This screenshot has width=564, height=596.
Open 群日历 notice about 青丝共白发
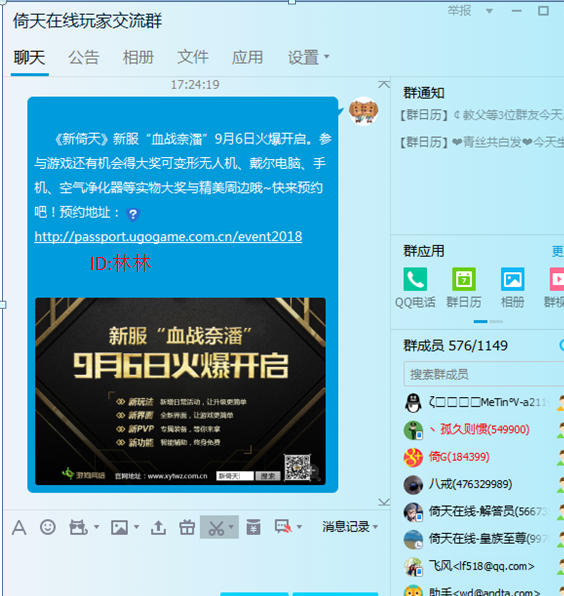(x=481, y=142)
